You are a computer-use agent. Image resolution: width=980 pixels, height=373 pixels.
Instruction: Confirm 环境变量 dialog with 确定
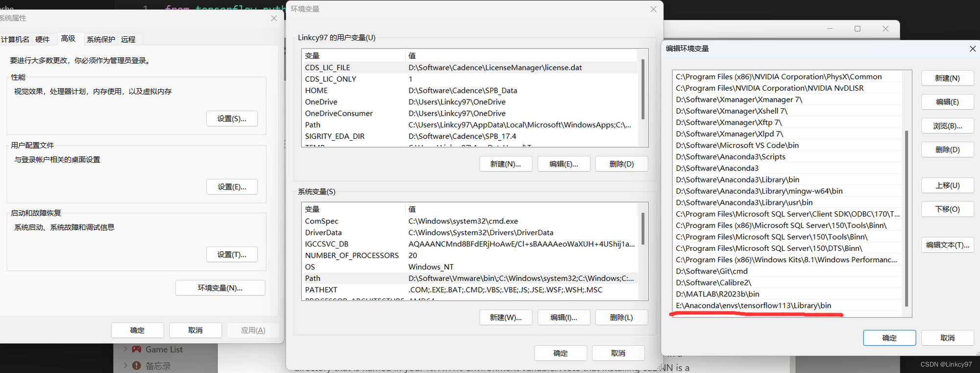[x=561, y=353]
